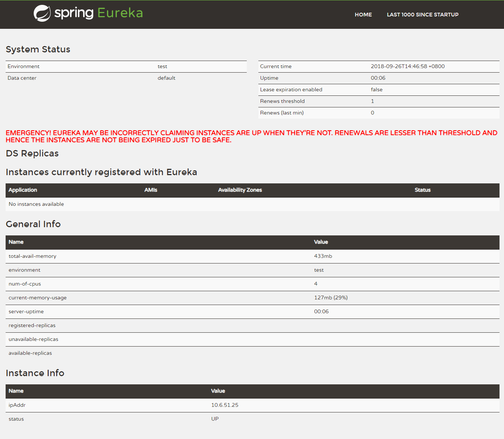
Task: Click the Instances currently registered with Eureka heading
Action: tap(101, 172)
